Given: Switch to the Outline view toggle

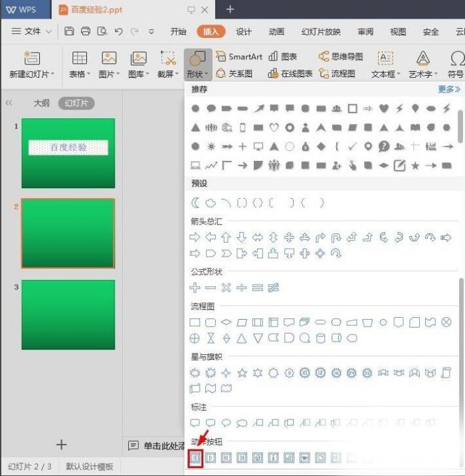Looking at the screenshot, I should coord(42,103).
